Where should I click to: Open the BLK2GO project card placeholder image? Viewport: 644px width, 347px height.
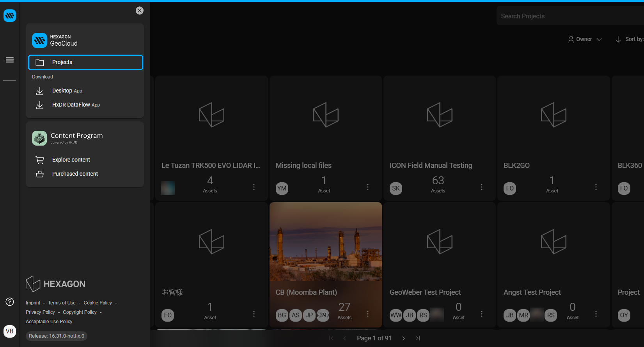(x=554, y=115)
